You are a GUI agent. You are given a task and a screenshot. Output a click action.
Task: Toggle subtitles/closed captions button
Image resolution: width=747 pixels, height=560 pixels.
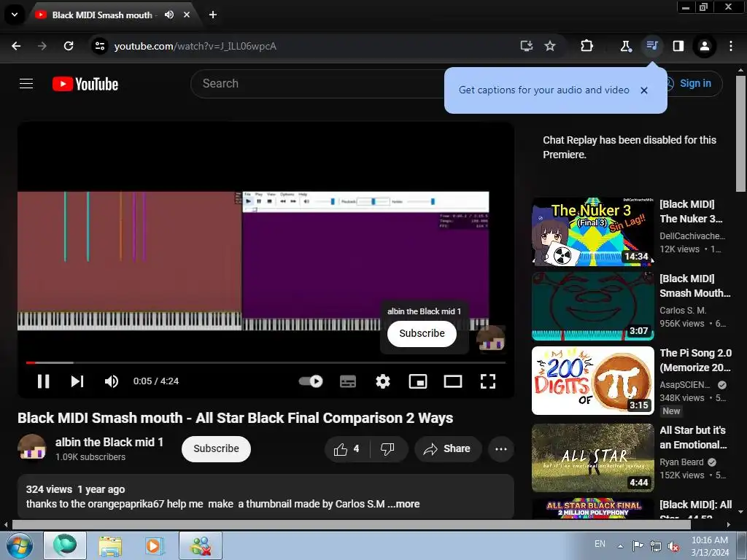click(348, 381)
